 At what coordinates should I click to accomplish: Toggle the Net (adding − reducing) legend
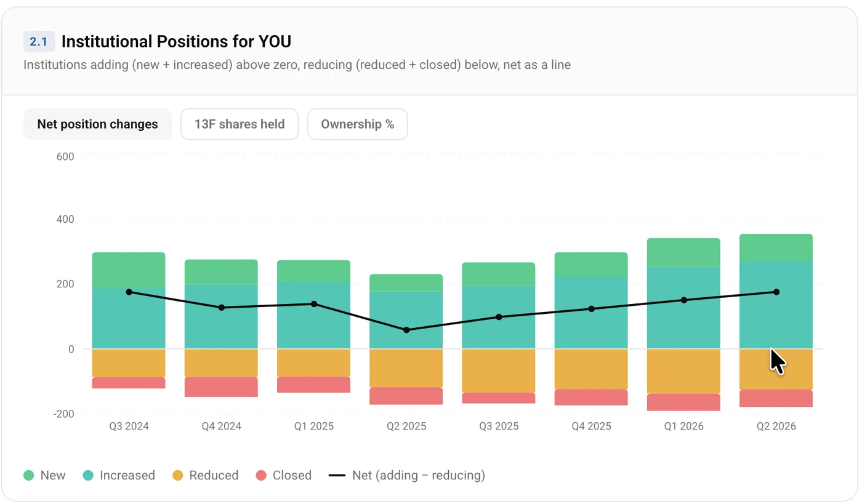point(407,475)
